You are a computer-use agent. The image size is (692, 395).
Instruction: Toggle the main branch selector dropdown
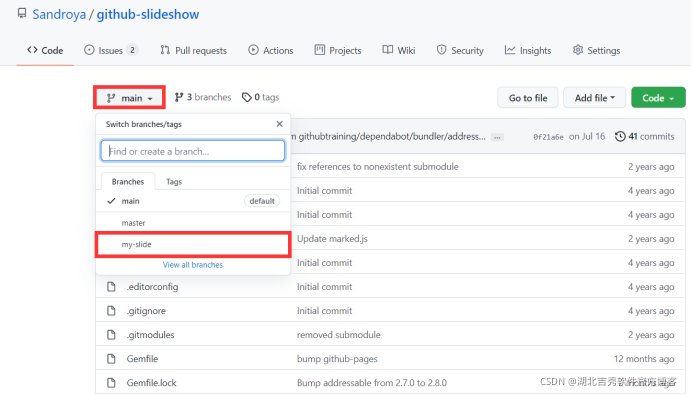click(129, 98)
